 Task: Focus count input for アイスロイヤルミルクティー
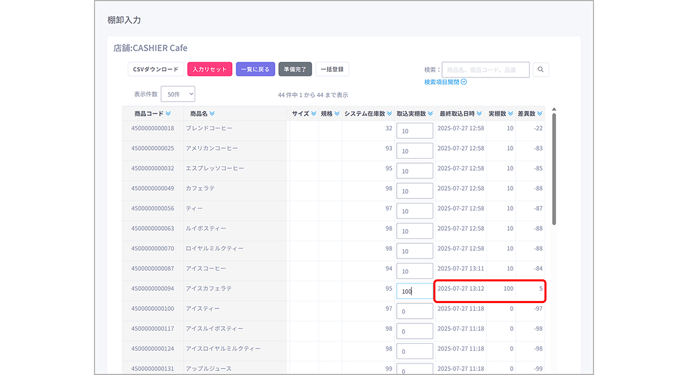click(415, 351)
